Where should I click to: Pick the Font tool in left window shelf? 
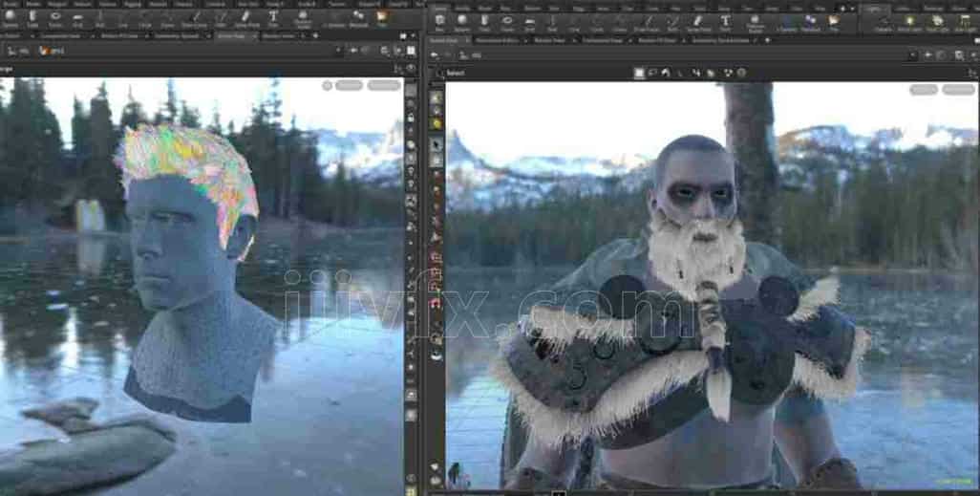coord(273,19)
